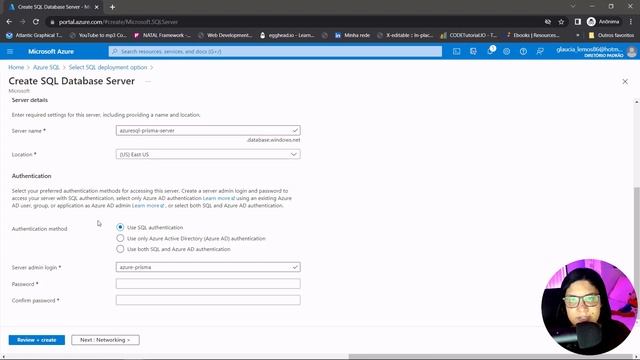Focus the Azure search resources box
Image resolution: width=640 pixels, height=360 pixels.
coord(275,51)
